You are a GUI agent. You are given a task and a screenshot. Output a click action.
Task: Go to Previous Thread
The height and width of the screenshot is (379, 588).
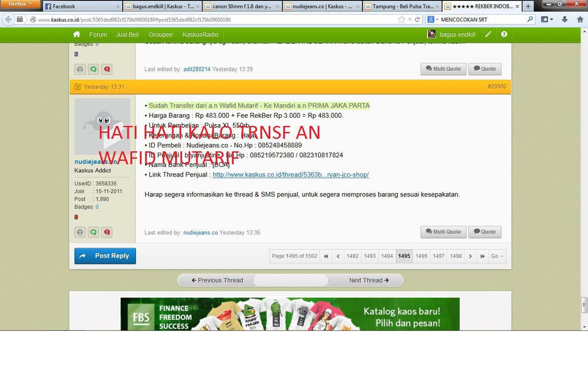pos(217,280)
